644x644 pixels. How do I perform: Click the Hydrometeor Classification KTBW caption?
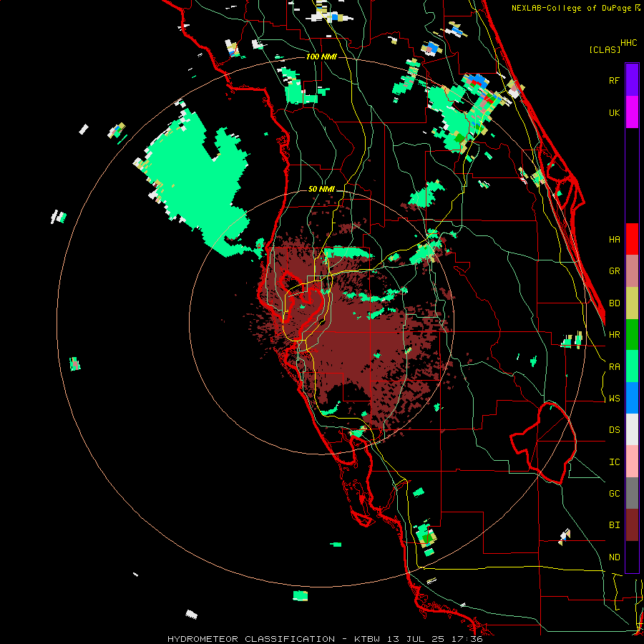coord(325,639)
